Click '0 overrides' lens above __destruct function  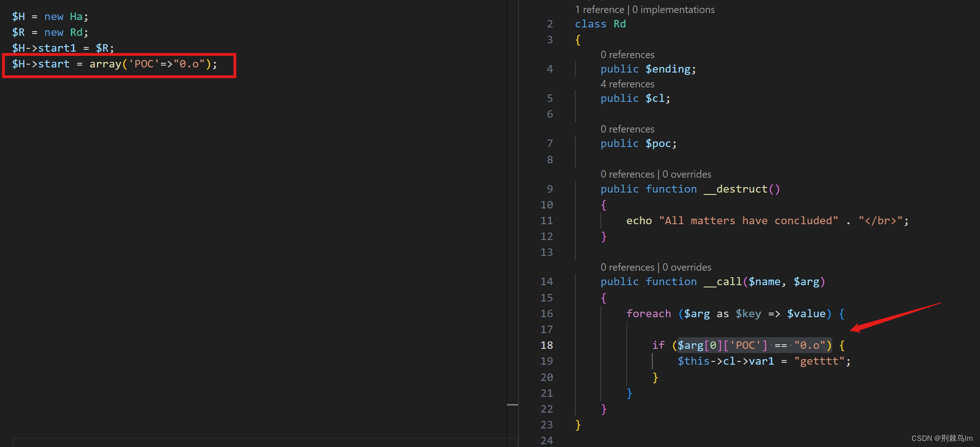tap(687, 174)
